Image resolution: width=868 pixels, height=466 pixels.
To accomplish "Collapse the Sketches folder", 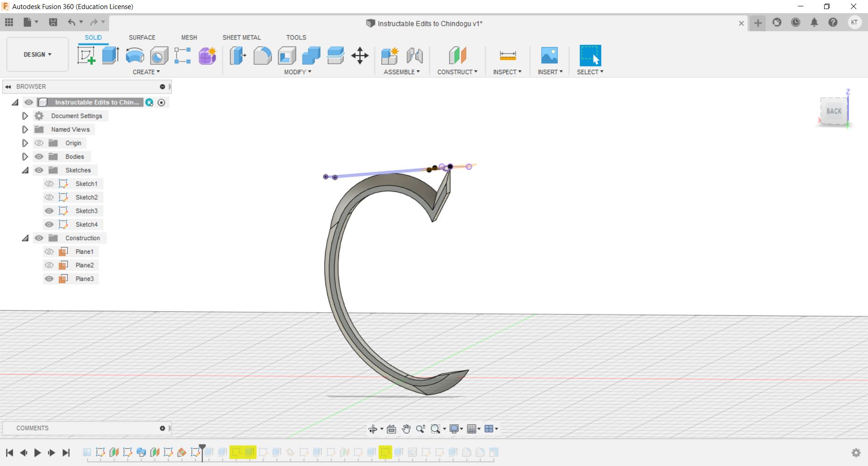I will 25,170.
